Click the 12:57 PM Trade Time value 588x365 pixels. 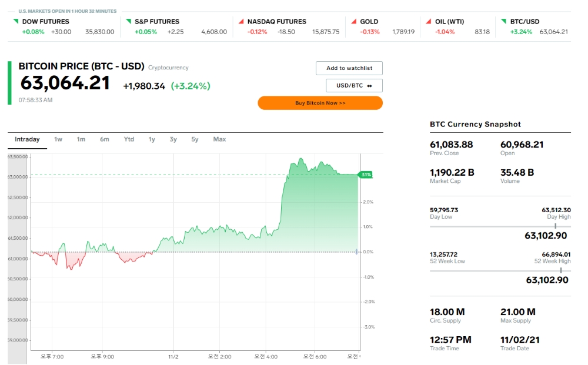coord(450,340)
